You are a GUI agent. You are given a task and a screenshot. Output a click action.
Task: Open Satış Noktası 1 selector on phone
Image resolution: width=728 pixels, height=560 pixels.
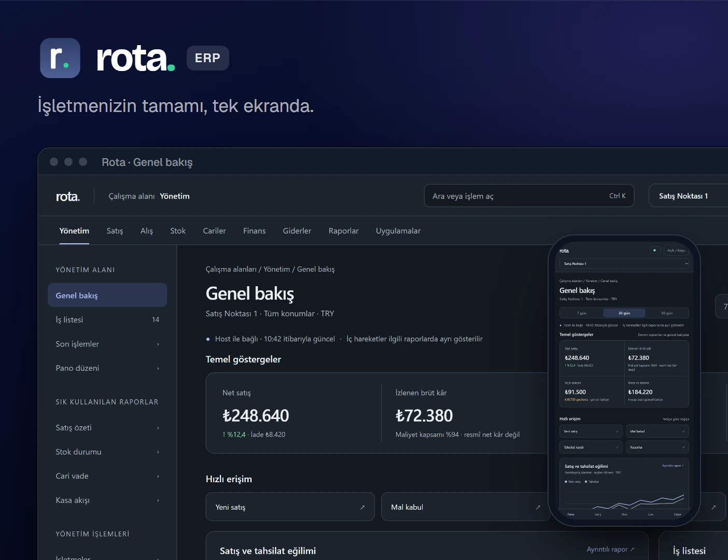624,263
